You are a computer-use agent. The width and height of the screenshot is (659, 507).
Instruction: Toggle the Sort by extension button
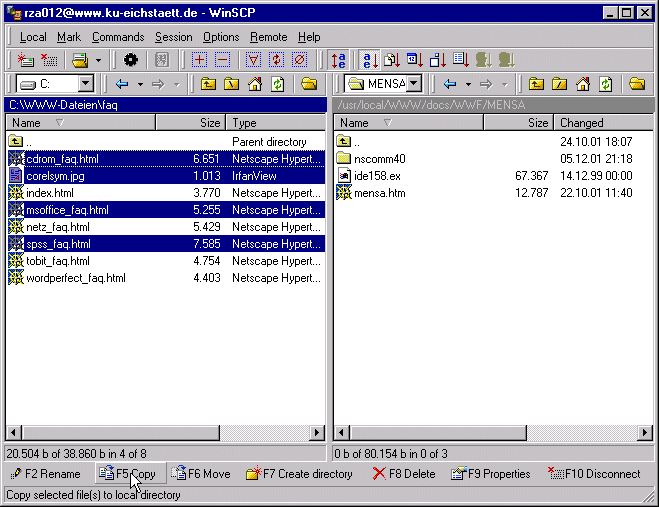(x=392, y=60)
